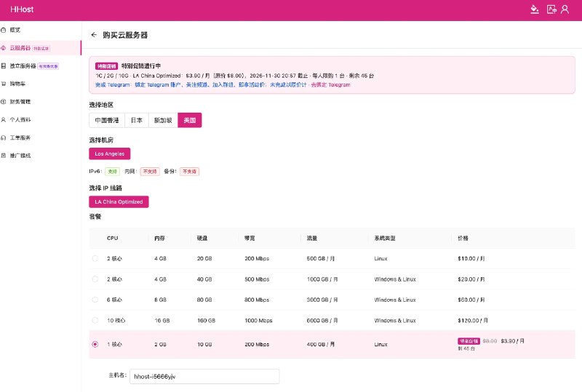Go back using the arrow beside 购买云服务器
This screenshot has height=392, width=582.
(94, 35)
